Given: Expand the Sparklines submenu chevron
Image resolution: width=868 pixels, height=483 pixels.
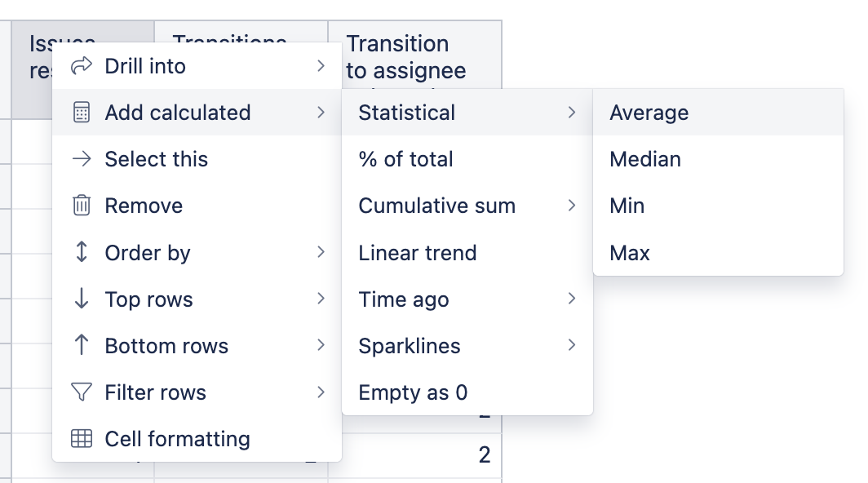Looking at the screenshot, I should (x=572, y=345).
